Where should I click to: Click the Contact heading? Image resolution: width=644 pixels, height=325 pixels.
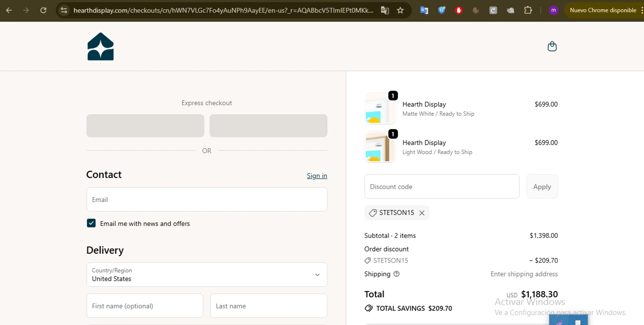tap(104, 174)
